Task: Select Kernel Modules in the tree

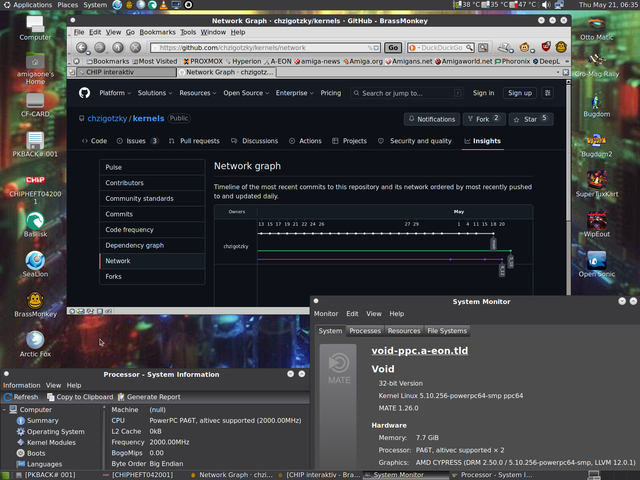Action: (46, 442)
